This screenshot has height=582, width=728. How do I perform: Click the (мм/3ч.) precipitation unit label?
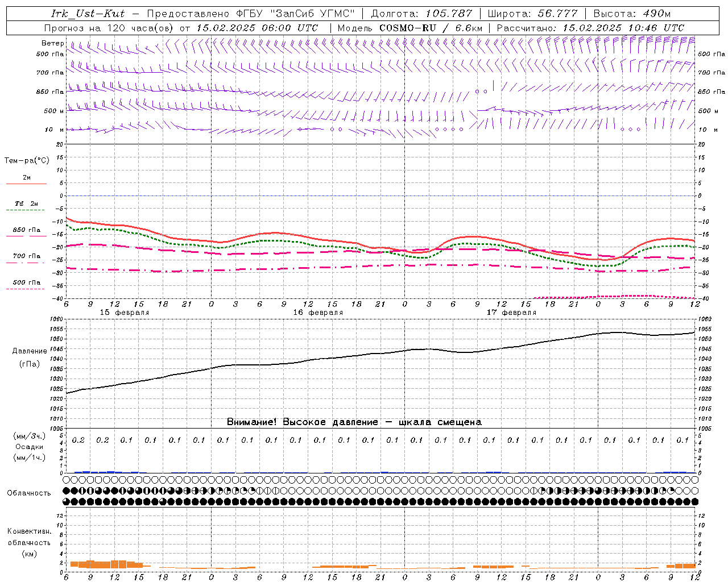[x=29, y=436]
